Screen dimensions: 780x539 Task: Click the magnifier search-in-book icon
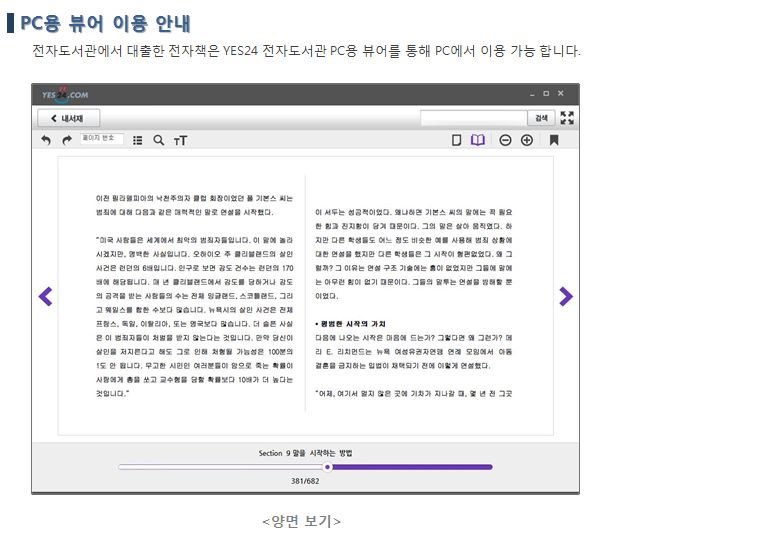[159, 141]
